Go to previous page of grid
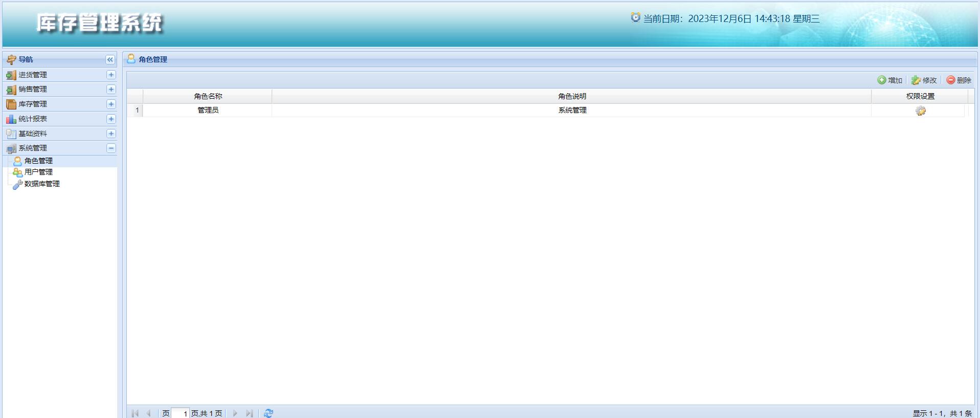The width and height of the screenshot is (980, 418). tap(148, 413)
